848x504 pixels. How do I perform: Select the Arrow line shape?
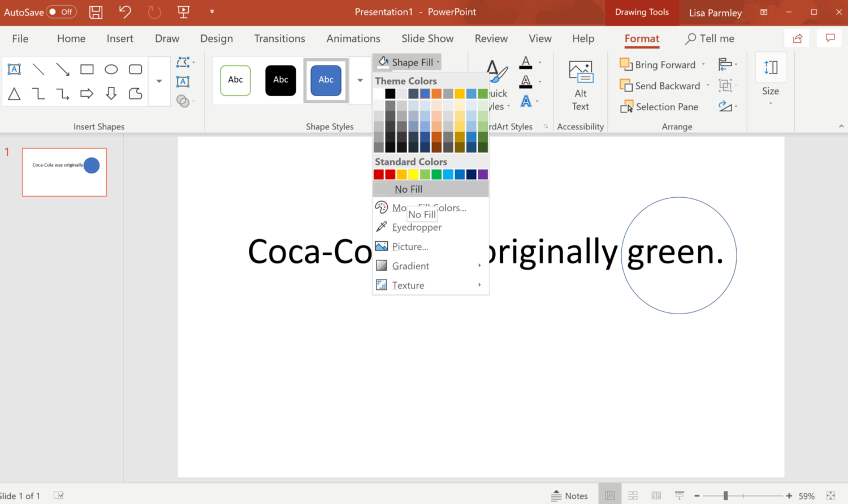click(x=63, y=69)
